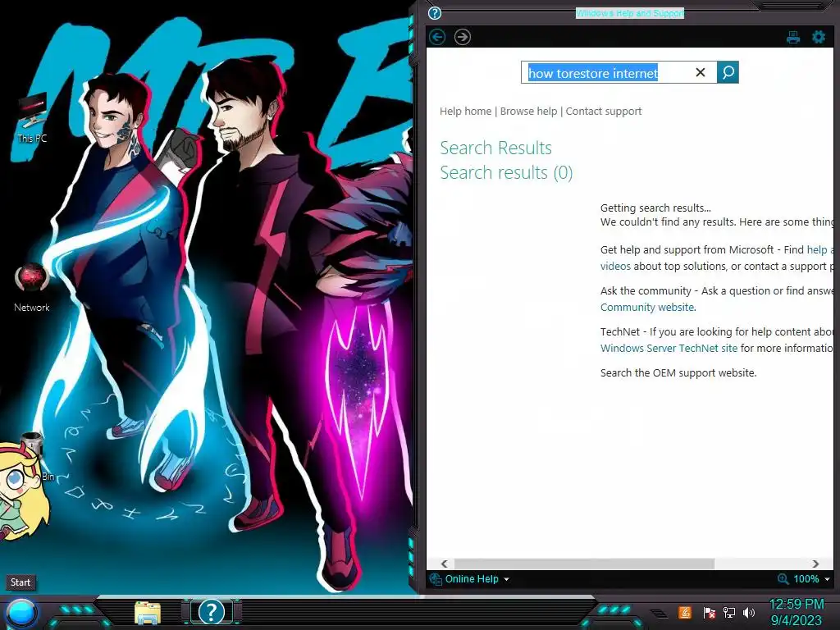Open This PC desktop icon

[x=32, y=118]
